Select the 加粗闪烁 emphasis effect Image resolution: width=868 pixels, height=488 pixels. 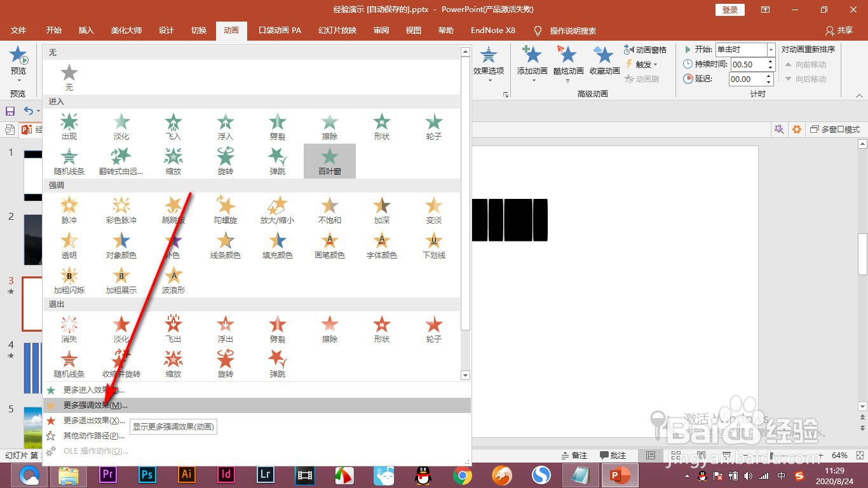pos(69,280)
